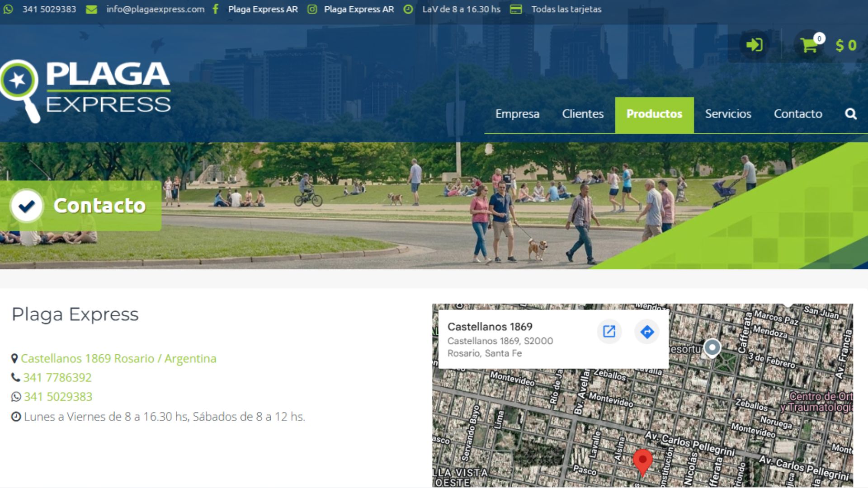Call 341 5029383 from the top bar

(x=49, y=9)
